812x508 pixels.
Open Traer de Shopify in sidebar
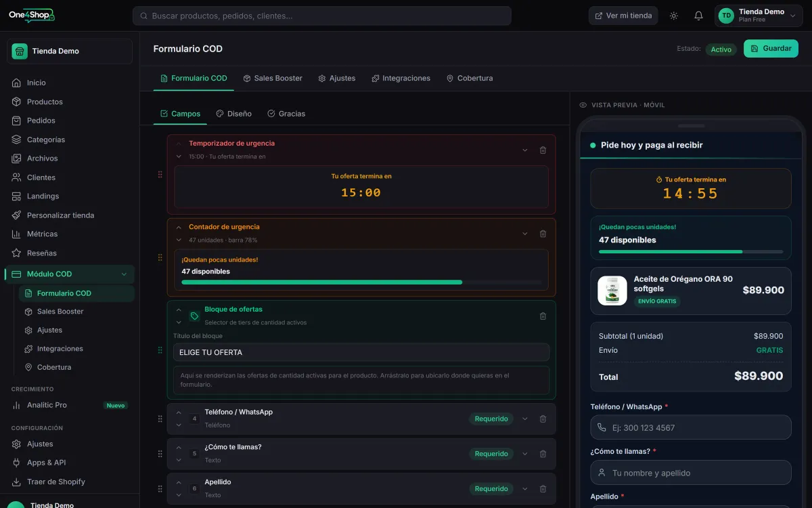pos(70,482)
